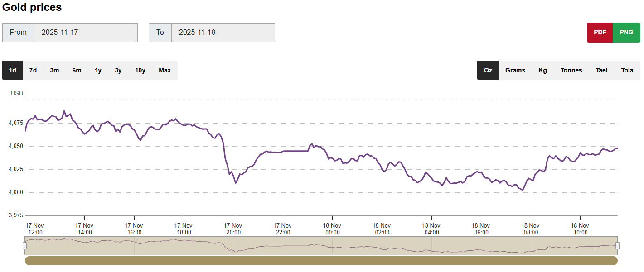644x272 pixels.
Task: Show Max price history
Action: point(165,71)
